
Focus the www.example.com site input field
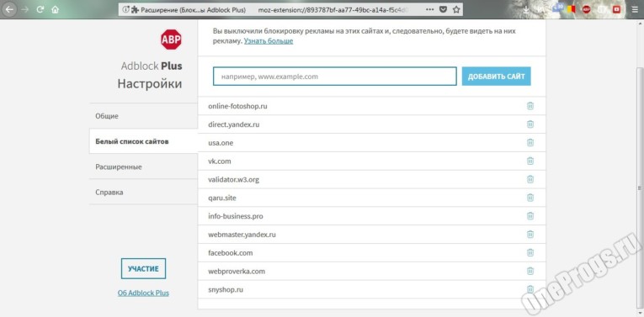[335, 77]
